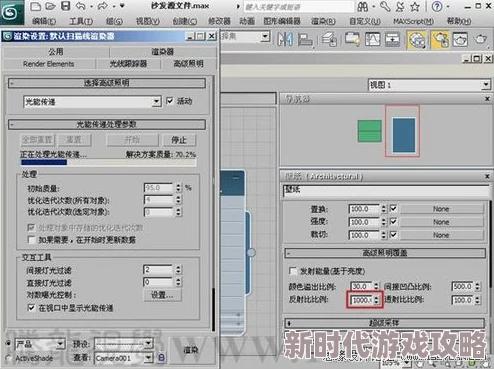Toggle 在视口中显示光能传递 checkbox
The height and width of the screenshot is (369, 494).
32,308
